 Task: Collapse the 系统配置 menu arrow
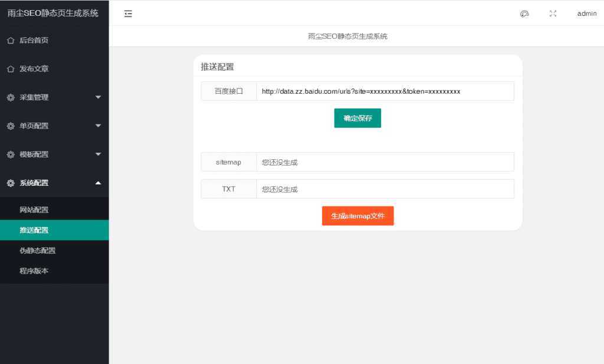[x=99, y=182]
